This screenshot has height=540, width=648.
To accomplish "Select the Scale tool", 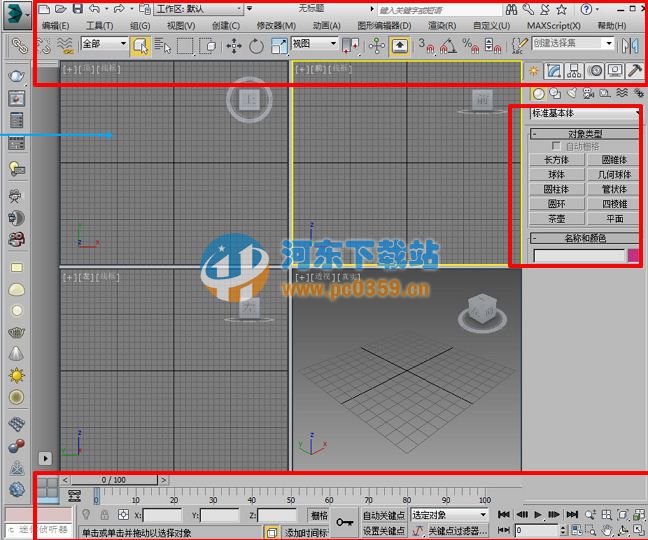I will (279, 45).
